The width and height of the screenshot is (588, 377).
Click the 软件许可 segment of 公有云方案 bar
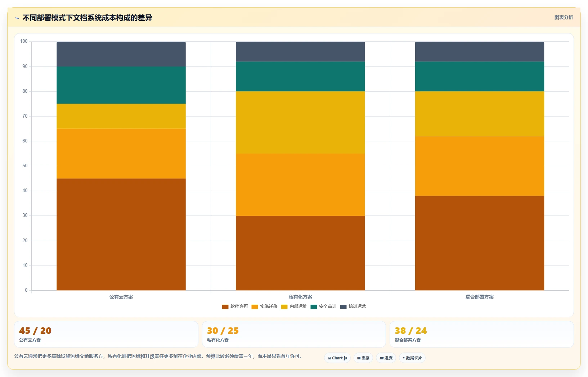(121, 234)
